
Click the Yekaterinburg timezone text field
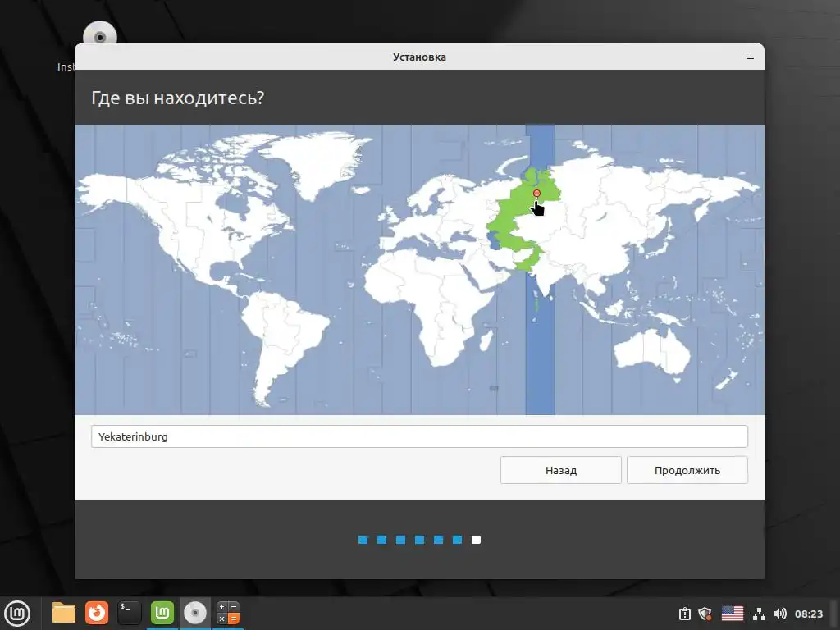[x=419, y=436]
